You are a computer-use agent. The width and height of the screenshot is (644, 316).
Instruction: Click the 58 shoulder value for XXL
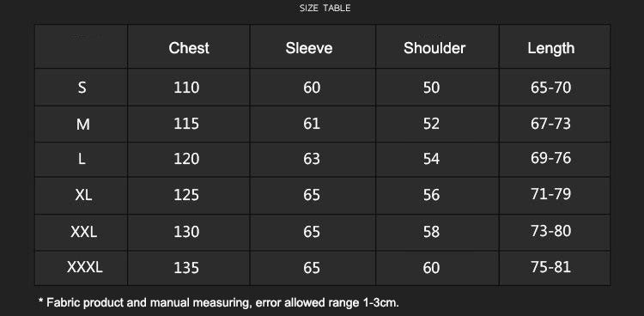[x=431, y=232]
